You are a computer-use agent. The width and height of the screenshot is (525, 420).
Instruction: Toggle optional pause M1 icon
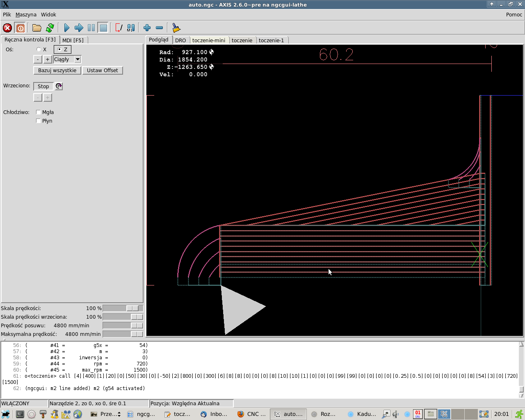pyautogui.click(x=131, y=28)
